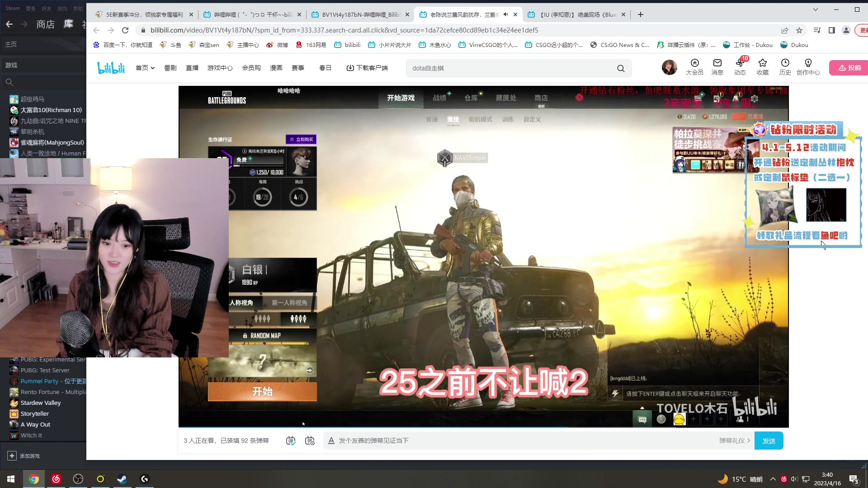Open NetEase Music taskbar icon
The image size is (868, 488).
point(56,479)
